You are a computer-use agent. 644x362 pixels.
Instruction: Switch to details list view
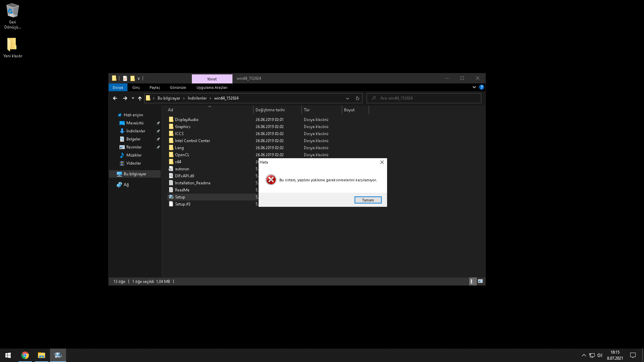[472, 281]
